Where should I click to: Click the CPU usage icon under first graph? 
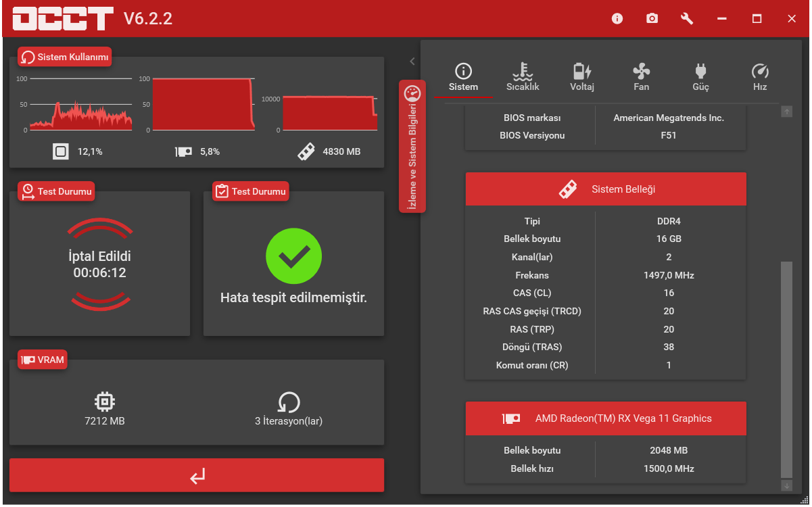point(61,151)
